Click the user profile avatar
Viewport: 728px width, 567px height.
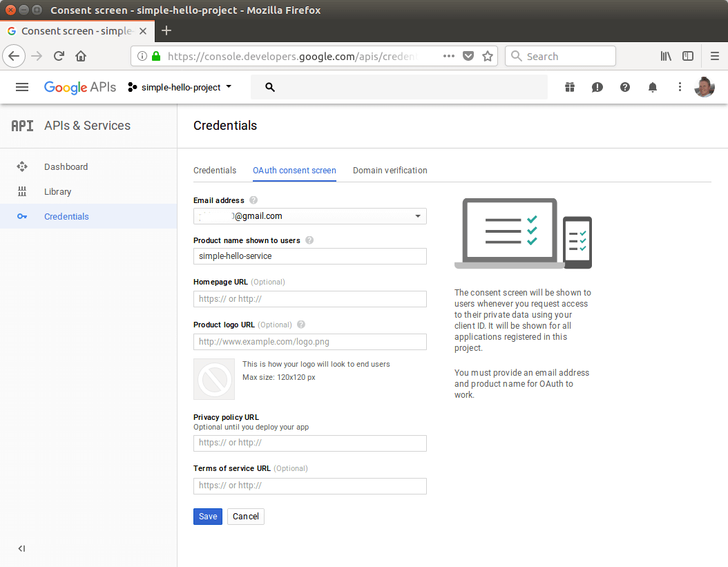(x=704, y=87)
